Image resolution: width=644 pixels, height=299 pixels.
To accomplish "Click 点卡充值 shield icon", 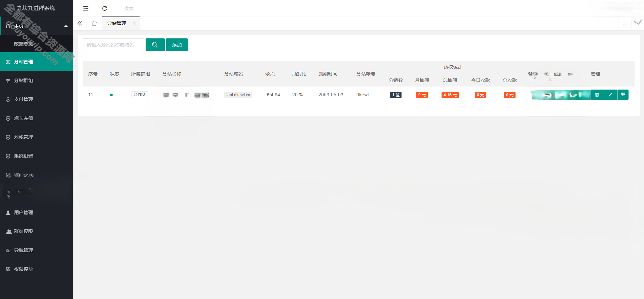I will pos(8,118).
